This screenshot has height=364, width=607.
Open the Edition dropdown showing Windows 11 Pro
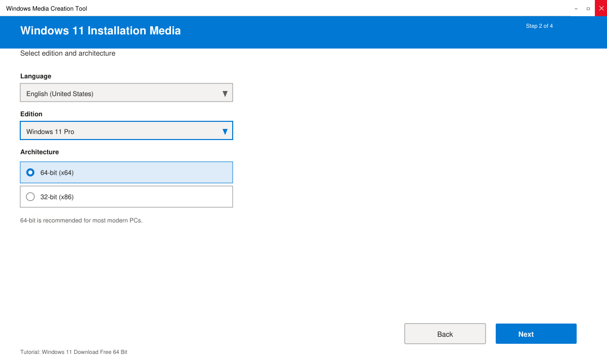pyautogui.click(x=126, y=131)
